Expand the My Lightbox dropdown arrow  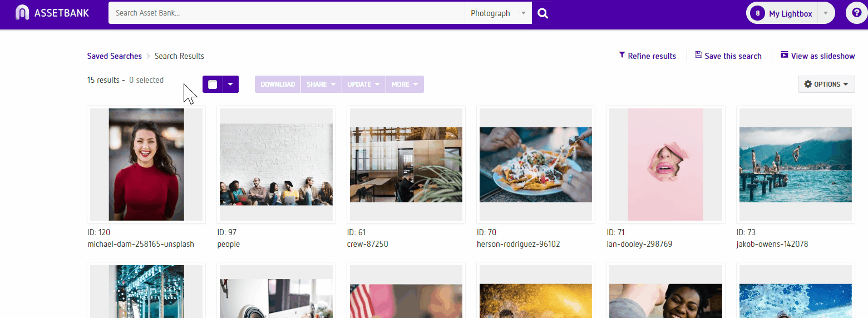[x=826, y=13]
